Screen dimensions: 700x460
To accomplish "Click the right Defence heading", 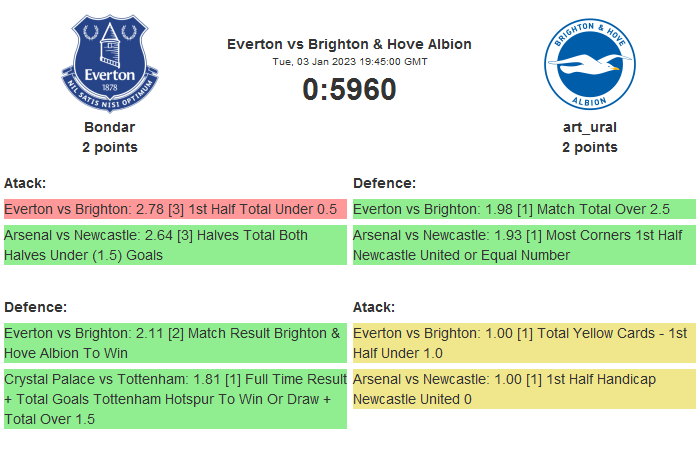I will tap(384, 183).
